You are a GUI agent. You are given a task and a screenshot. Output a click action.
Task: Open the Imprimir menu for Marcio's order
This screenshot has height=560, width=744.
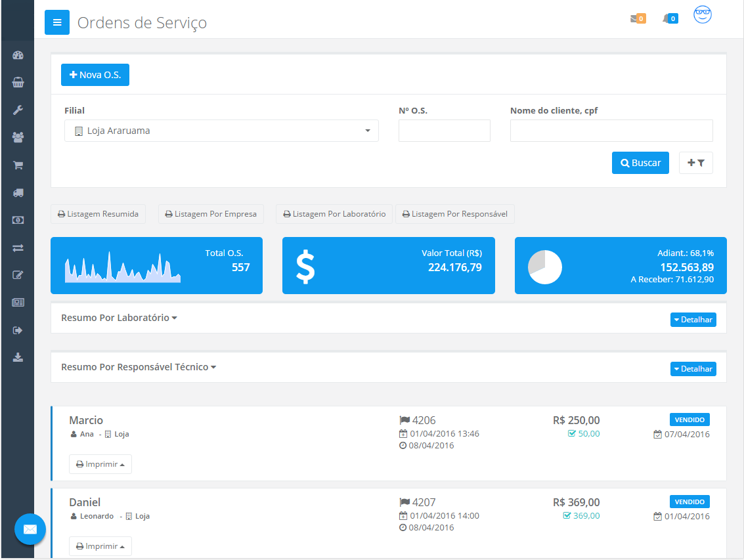point(100,464)
